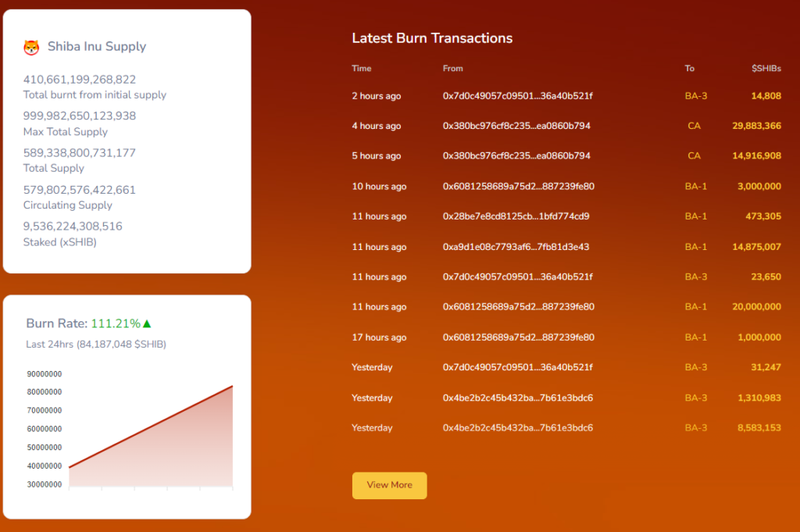Select the 14,916,908 SHIB amount
The height and width of the screenshot is (532, 800).
click(x=756, y=156)
